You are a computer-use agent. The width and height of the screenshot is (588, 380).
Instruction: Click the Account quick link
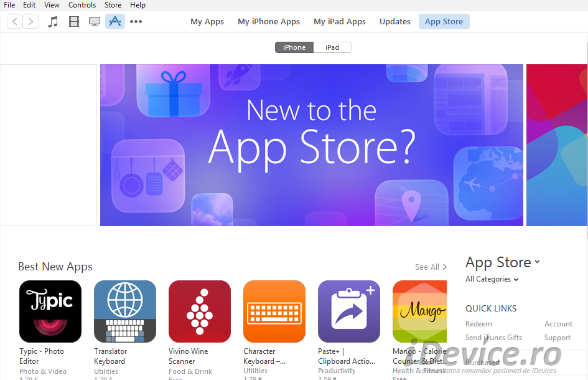pos(558,324)
